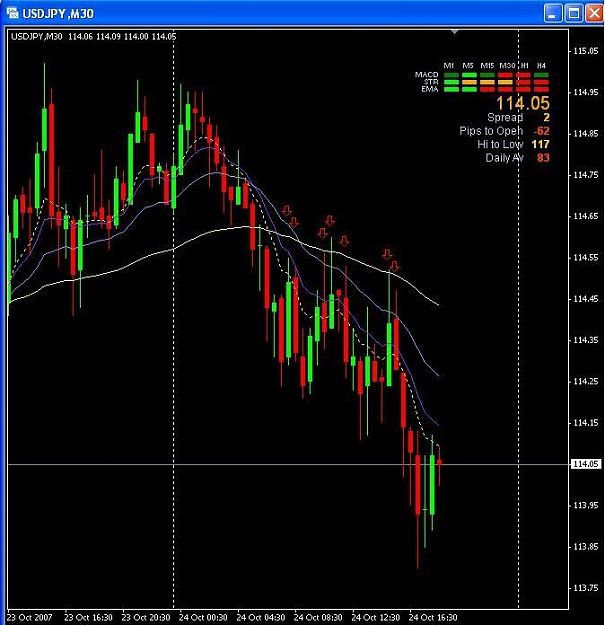Click the OHLC header '114.06 114.09 114.00 114.05'
This screenshot has height=625, width=605.
tap(122, 37)
